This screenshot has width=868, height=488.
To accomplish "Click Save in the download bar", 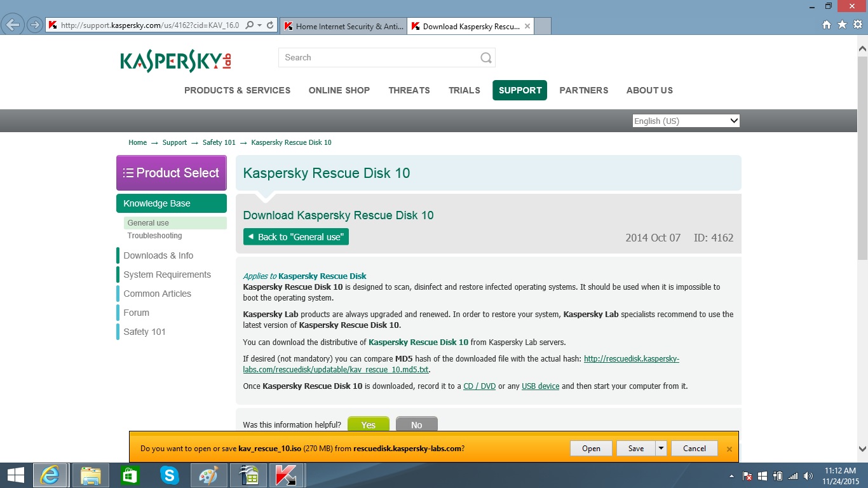I will 635,448.
